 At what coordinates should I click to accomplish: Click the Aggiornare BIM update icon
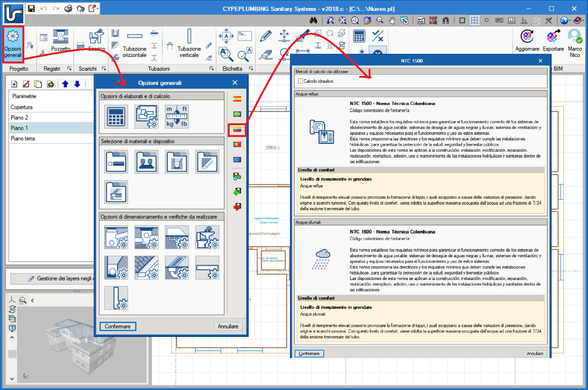click(527, 41)
